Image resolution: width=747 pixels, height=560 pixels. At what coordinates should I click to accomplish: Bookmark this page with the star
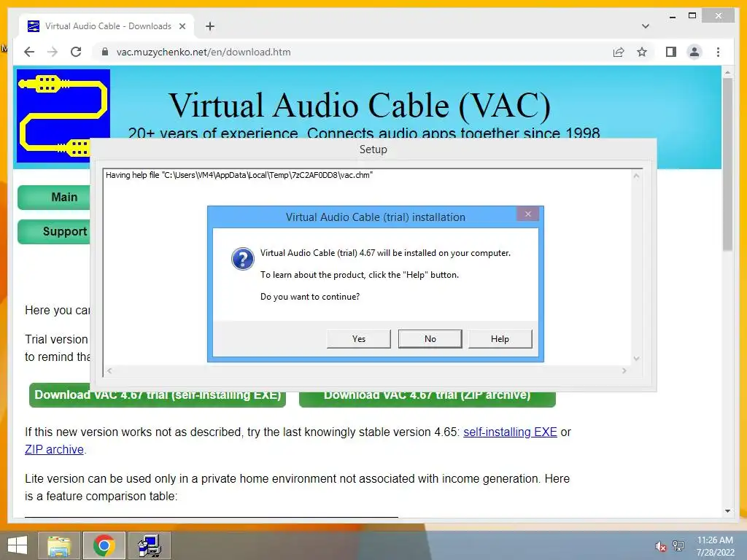[642, 52]
